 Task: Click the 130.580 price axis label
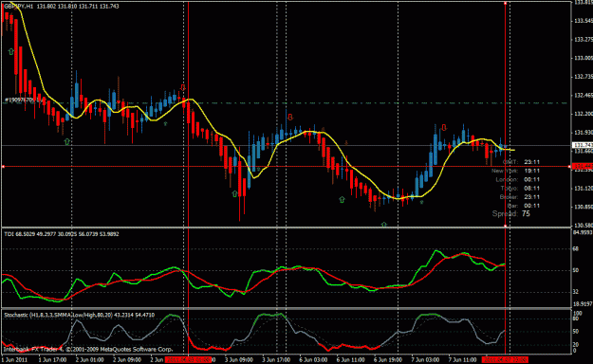583,226
